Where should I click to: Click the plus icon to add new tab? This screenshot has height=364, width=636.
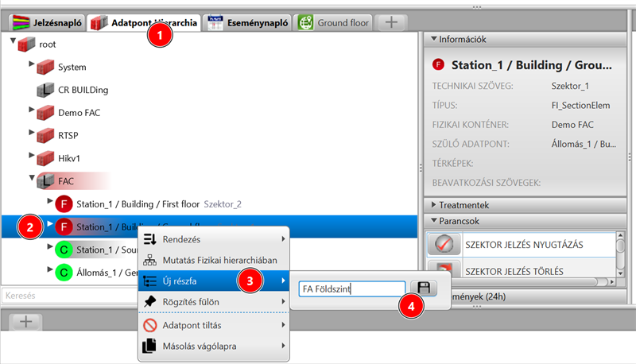coord(390,22)
